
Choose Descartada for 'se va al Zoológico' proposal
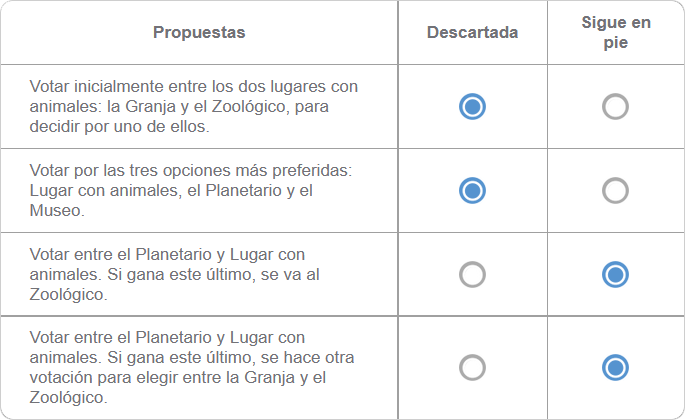[x=472, y=274]
